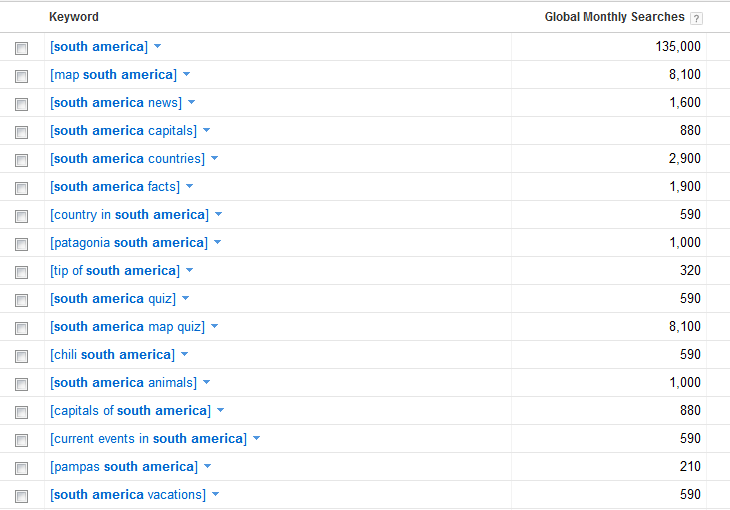The height and width of the screenshot is (510, 730).
Task: Check the box for [south america]
Action: point(21,48)
